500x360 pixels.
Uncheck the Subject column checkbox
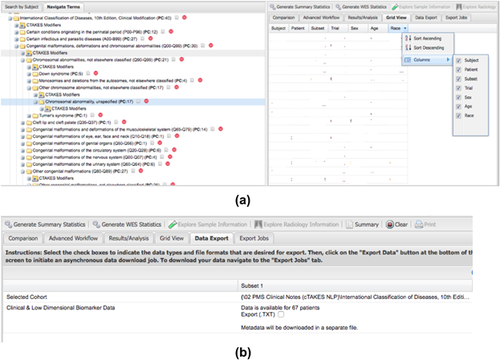tap(459, 60)
